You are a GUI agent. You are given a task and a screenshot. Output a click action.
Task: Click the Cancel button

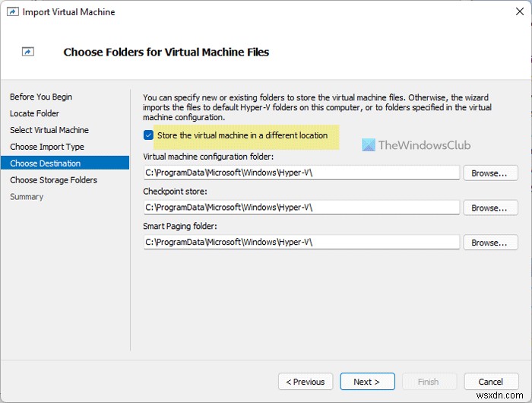pos(491,382)
